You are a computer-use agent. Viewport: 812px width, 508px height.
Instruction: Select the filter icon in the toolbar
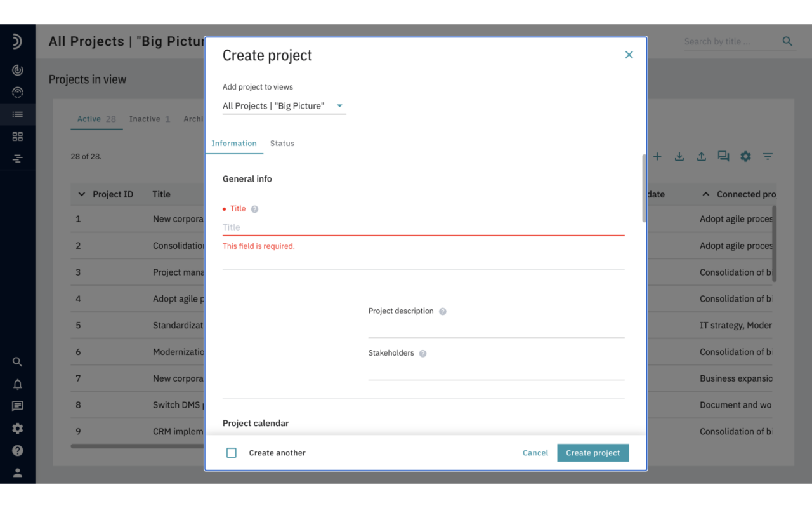(x=768, y=156)
